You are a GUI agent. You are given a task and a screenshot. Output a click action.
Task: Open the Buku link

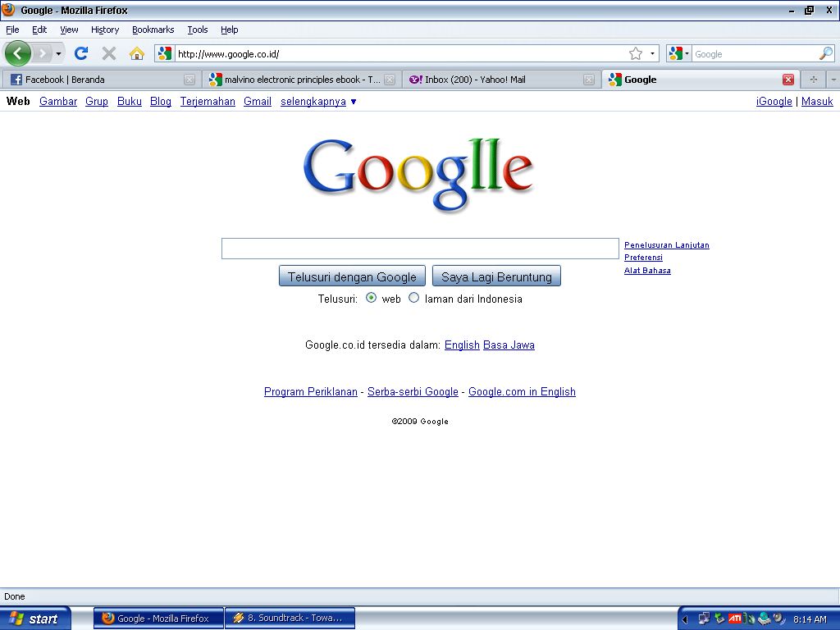point(130,101)
